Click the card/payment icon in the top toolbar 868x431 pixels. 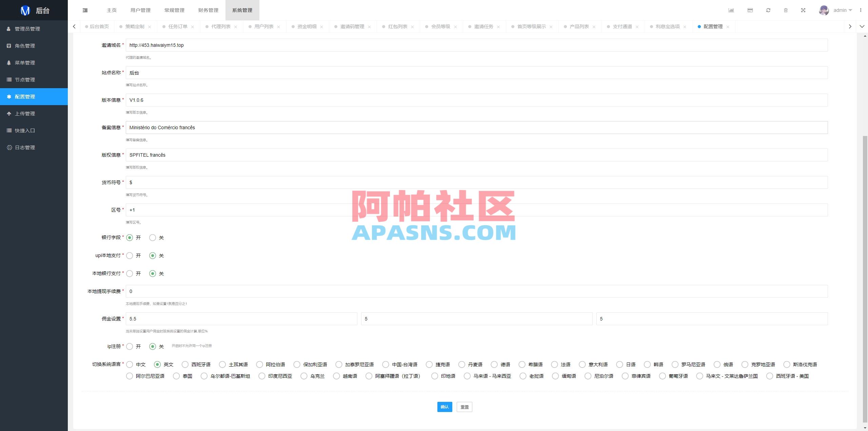click(x=750, y=10)
